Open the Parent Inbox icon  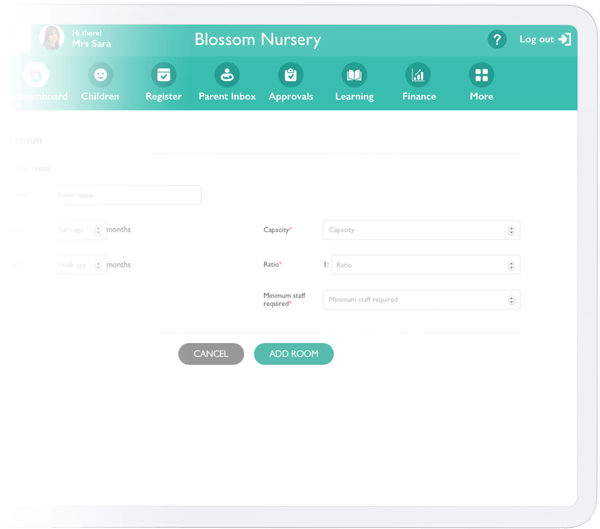(x=227, y=75)
